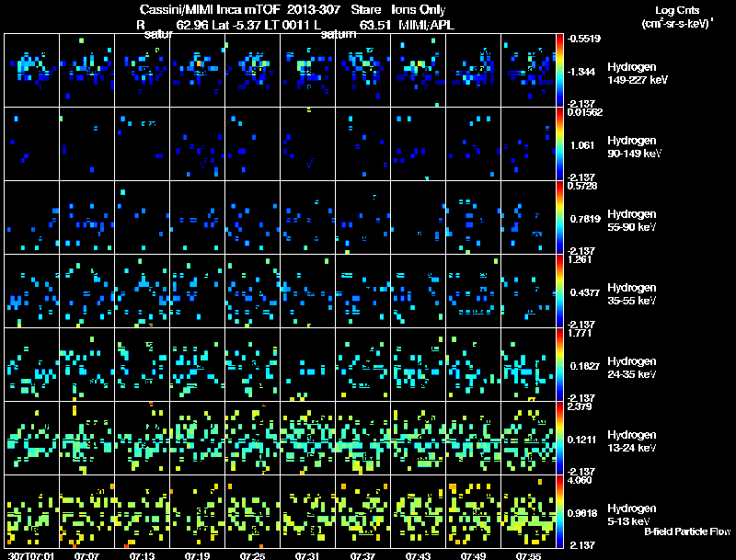736x560 pixels.
Task: Open the 5-13 keV image in the 07:55 column
Action: pyautogui.click(x=528, y=511)
